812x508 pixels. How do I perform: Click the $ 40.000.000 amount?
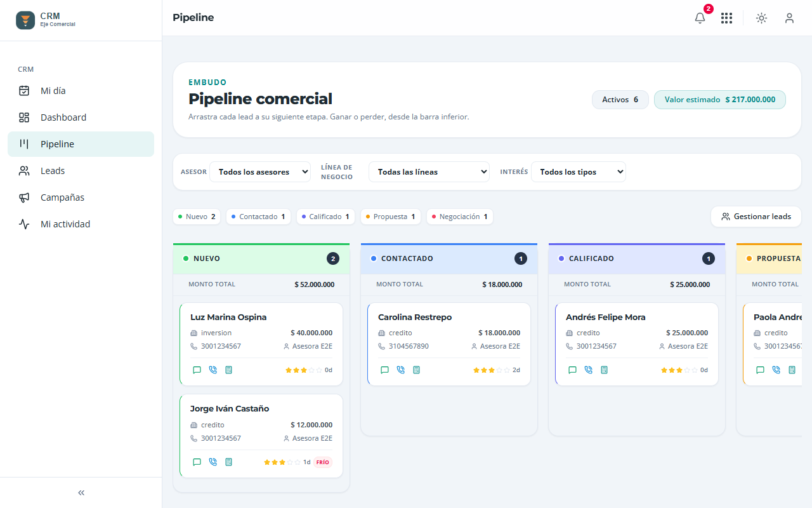tap(311, 333)
